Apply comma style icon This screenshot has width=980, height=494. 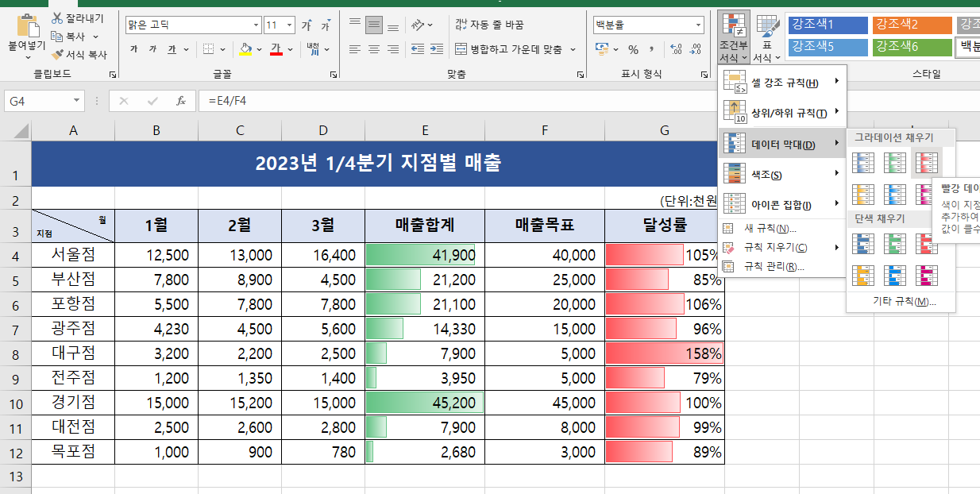pyautogui.click(x=652, y=49)
